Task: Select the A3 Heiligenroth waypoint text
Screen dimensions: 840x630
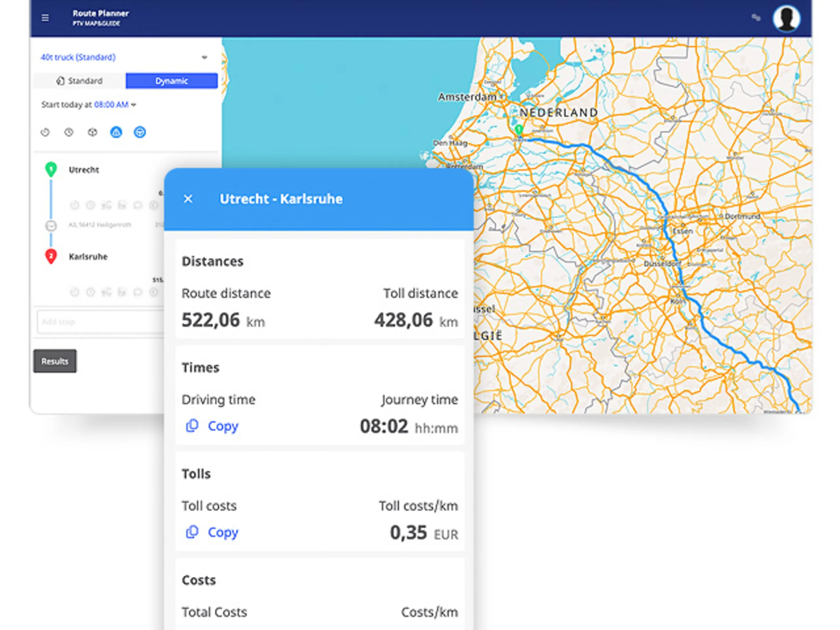Action: pos(100,225)
